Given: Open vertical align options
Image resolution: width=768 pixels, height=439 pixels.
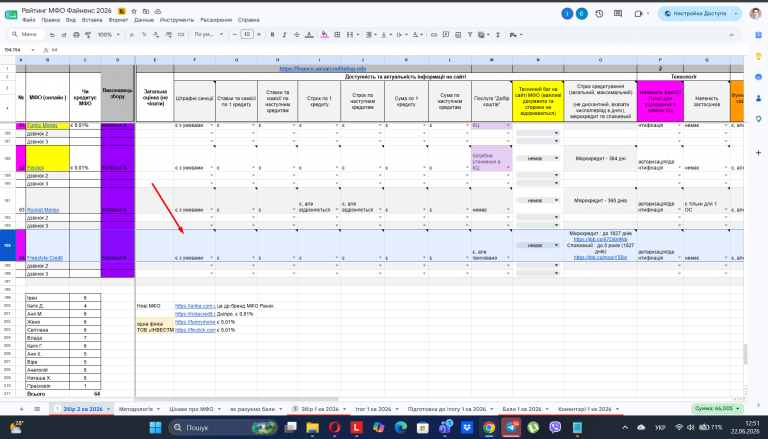Looking at the screenshot, I should (x=385, y=35).
